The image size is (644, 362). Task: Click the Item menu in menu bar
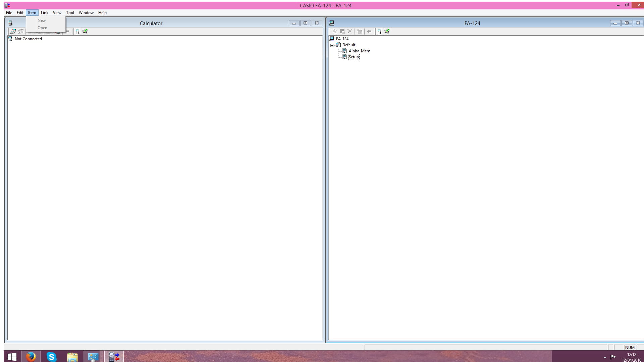point(32,13)
